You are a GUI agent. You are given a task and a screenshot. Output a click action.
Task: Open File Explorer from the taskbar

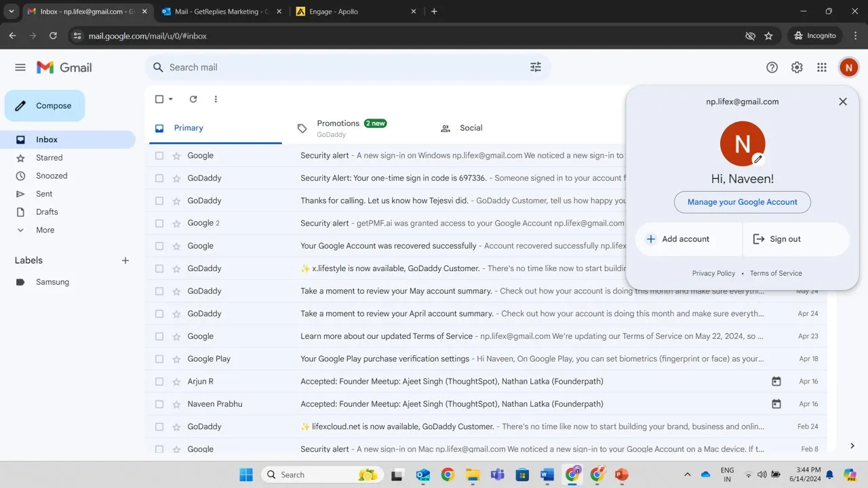(x=472, y=474)
